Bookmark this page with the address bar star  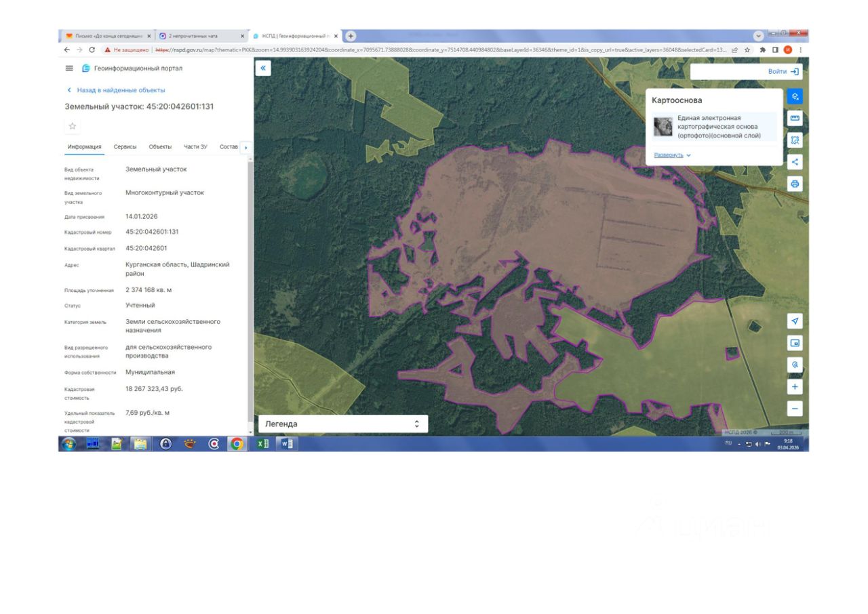pyautogui.click(x=747, y=50)
